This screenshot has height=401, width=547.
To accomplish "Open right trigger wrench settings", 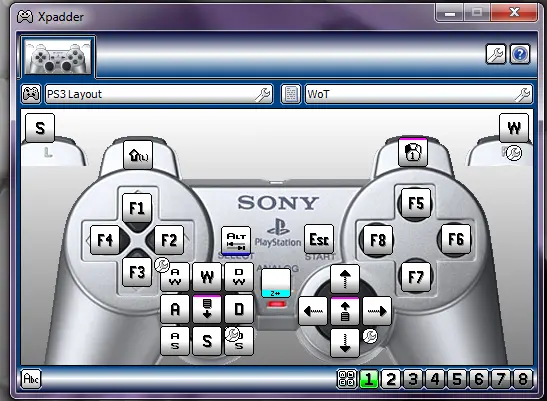I will 514,153.
